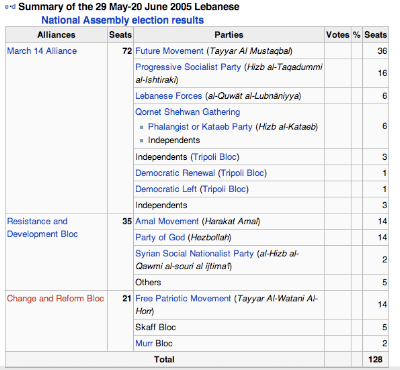Image resolution: width=400 pixels, height=370 pixels.
Task: Click the small 'd' link before the title
Action: pyautogui.click(x=13, y=7)
